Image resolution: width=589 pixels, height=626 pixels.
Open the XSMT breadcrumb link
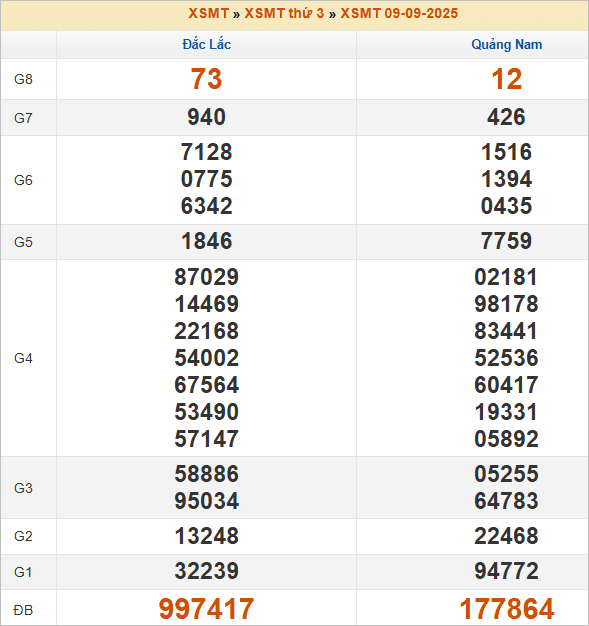pos(208,14)
